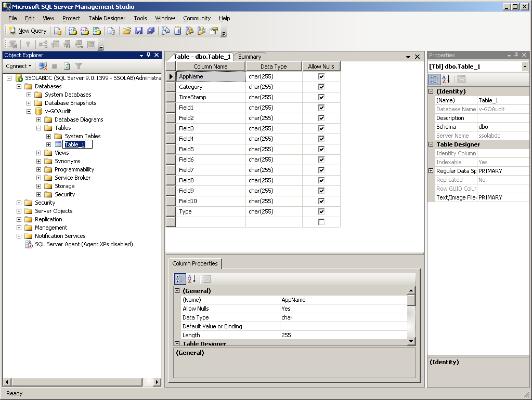Expand Regular Data Space Specification property

coord(431,171)
